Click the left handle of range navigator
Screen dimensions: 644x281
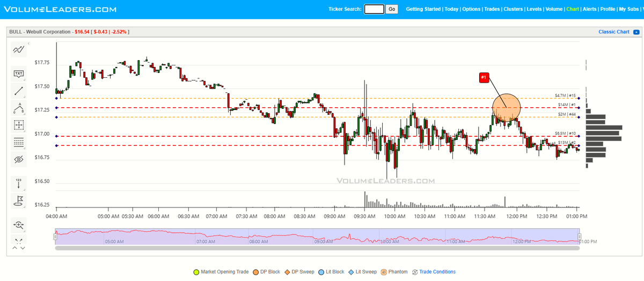pyautogui.click(x=55, y=236)
